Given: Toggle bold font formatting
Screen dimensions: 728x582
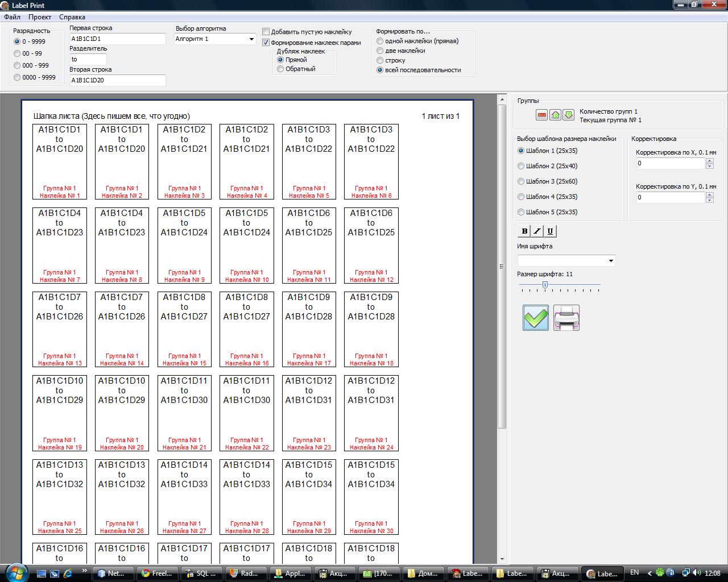Looking at the screenshot, I should coord(524,231).
